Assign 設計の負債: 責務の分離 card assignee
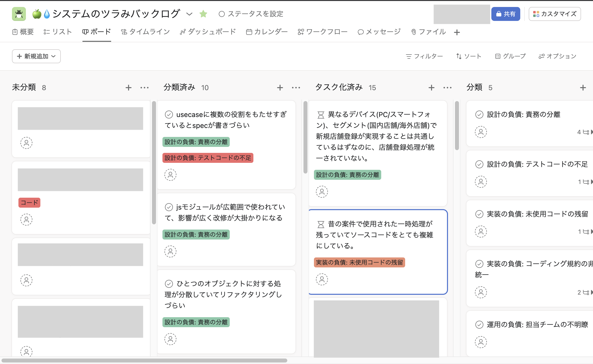Screen dimensions: 593x364 [x=481, y=132]
